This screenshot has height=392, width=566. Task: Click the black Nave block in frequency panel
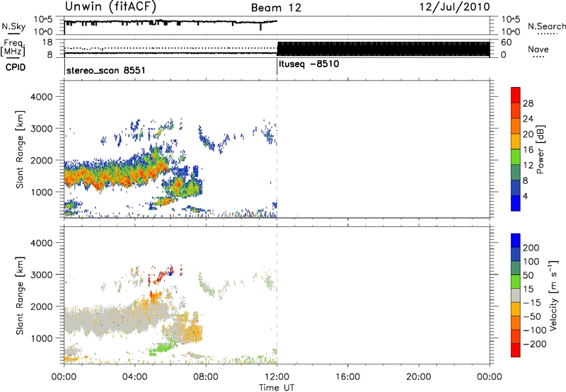tap(383, 49)
